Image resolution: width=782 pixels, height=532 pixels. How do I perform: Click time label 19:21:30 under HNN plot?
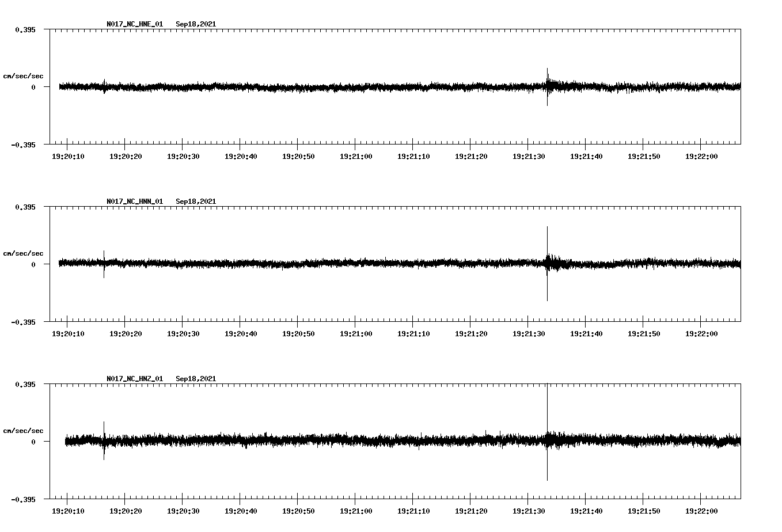click(529, 334)
